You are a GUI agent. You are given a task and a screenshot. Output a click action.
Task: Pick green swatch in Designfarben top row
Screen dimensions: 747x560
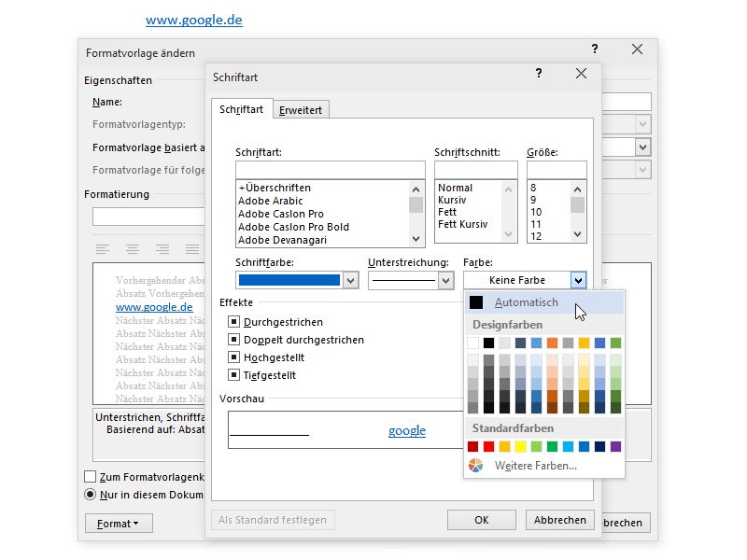click(x=615, y=343)
